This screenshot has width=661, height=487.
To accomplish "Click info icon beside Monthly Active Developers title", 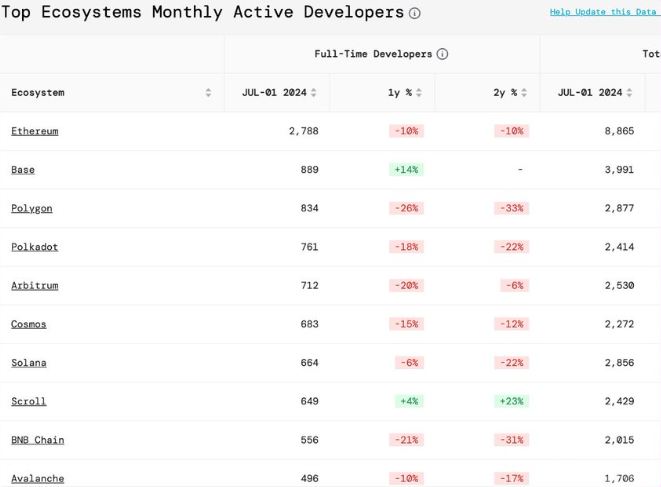I will tap(414, 13).
